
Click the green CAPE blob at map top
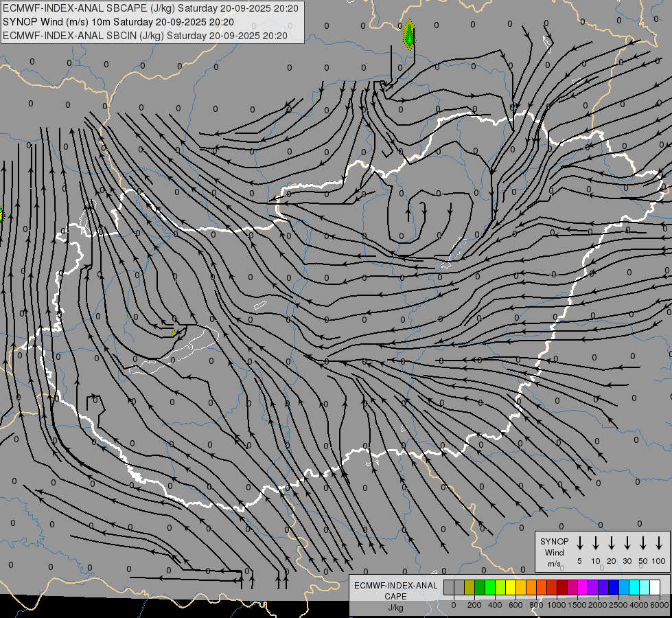409,36
